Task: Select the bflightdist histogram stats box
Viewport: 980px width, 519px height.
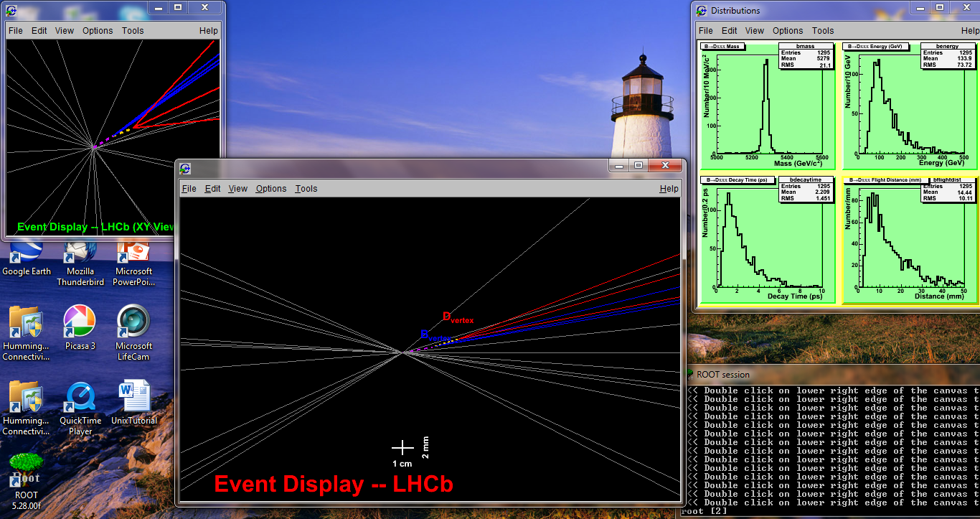Action: point(948,189)
